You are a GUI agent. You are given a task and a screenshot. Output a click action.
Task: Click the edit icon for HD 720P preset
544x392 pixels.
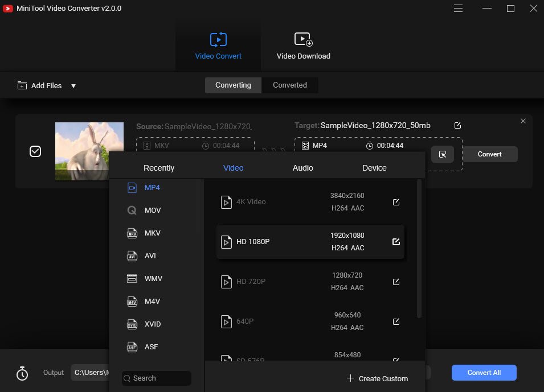[396, 282]
